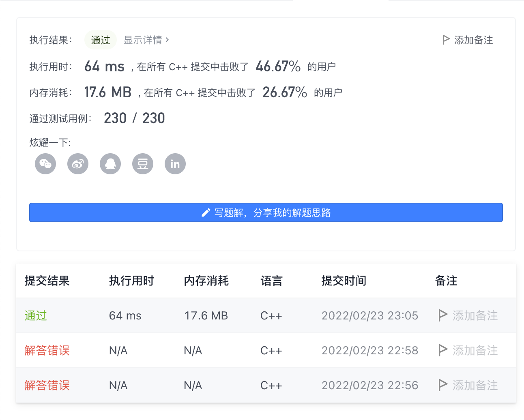Share result via QQ penguin icon
This screenshot has width=524, height=420.
click(x=110, y=164)
